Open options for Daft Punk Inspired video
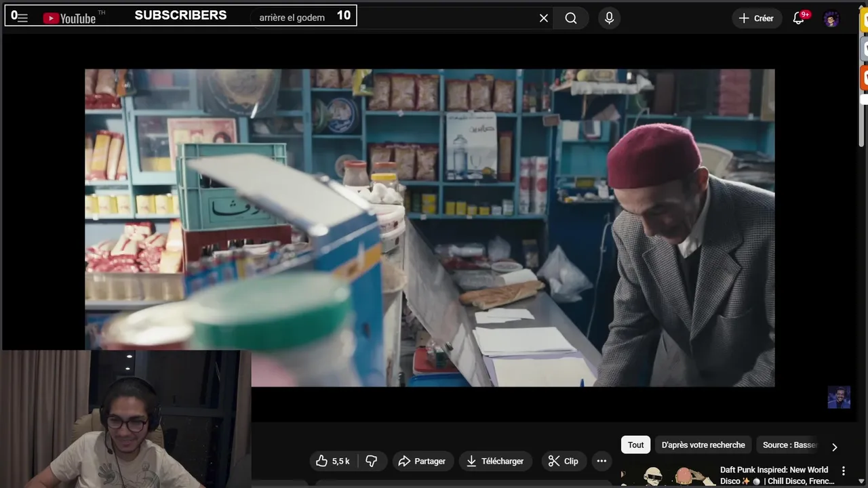Image resolution: width=868 pixels, height=488 pixels. click(x=844, y=470)
